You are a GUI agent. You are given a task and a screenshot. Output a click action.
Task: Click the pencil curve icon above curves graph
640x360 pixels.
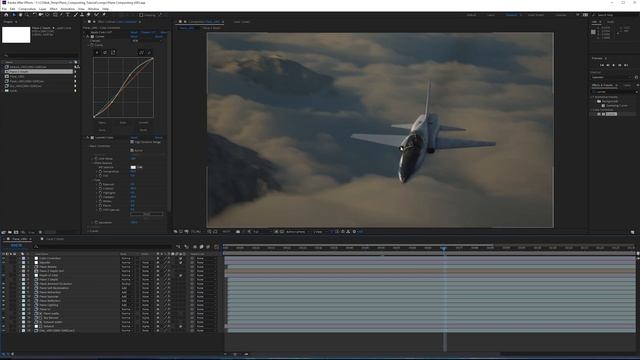tap(149, 52)
